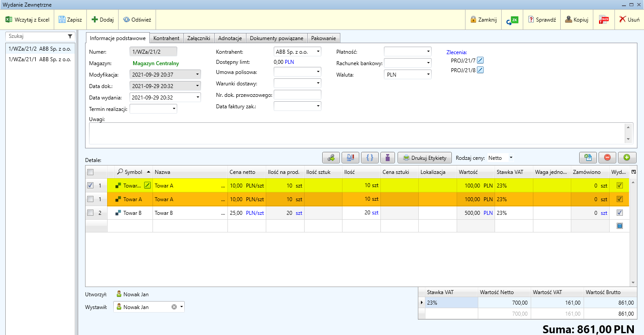
Task: Click the green ZK conversion icon
Action: 512,20
